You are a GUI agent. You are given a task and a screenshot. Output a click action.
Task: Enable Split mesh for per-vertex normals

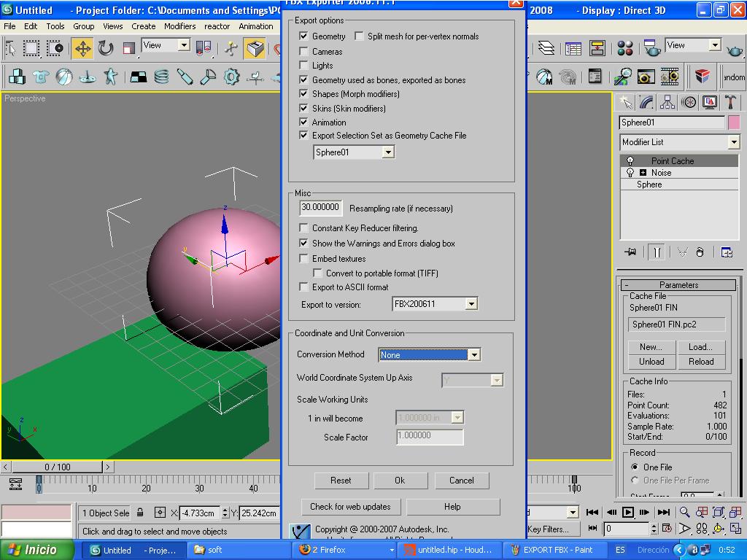(359, 36)
